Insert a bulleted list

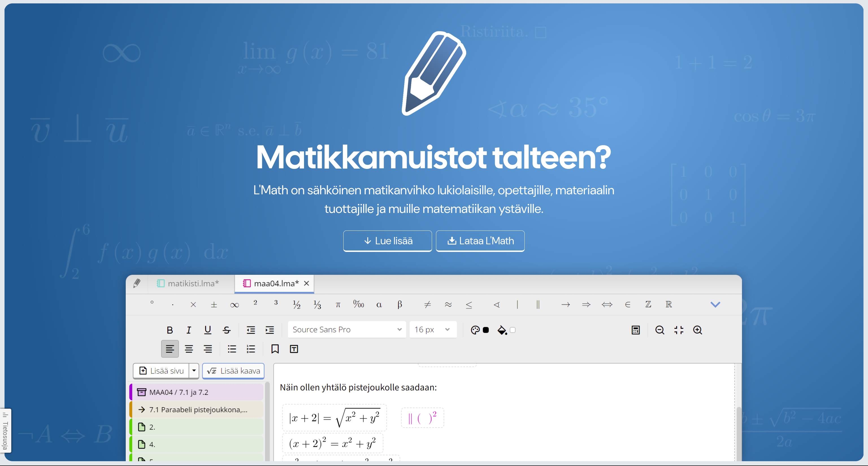point(232,349)
